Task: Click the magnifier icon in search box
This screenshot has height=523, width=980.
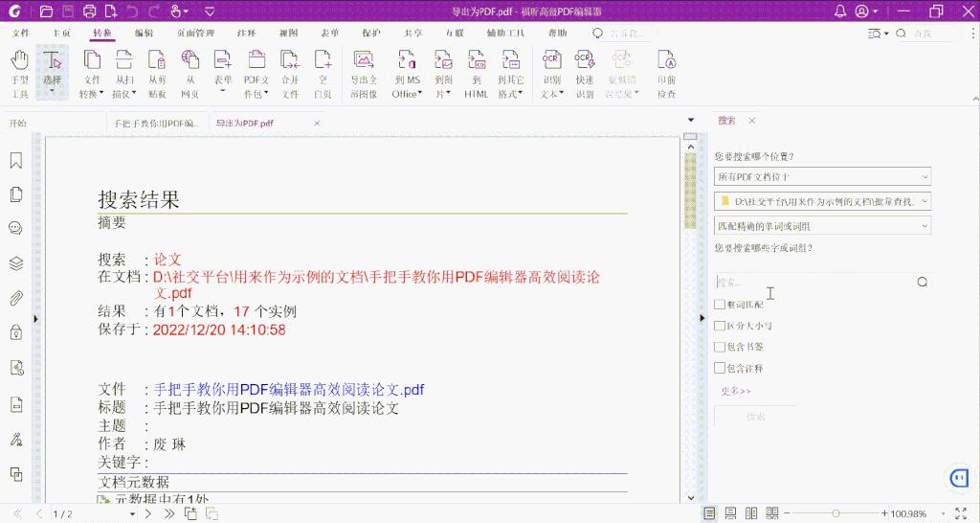Action: coord(922,283)
